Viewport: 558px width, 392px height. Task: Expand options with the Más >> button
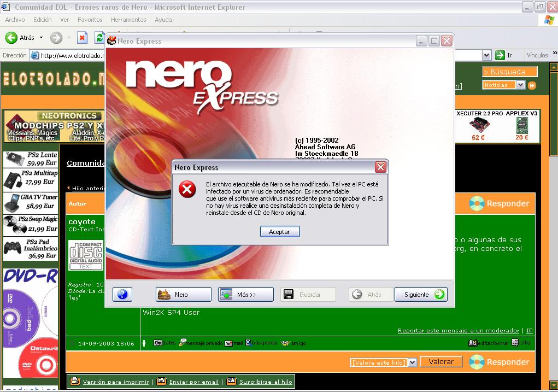(x=245, y=295)
